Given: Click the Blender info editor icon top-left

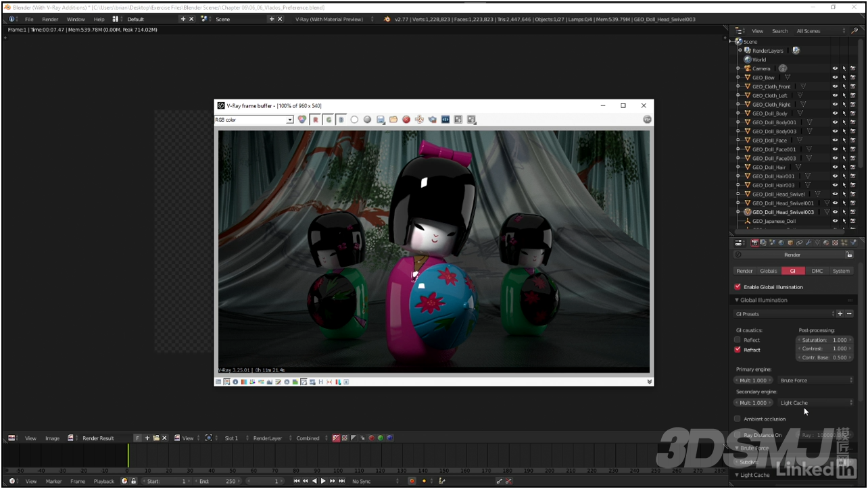Looking at the screenshot, I should [x=12, y=19].
